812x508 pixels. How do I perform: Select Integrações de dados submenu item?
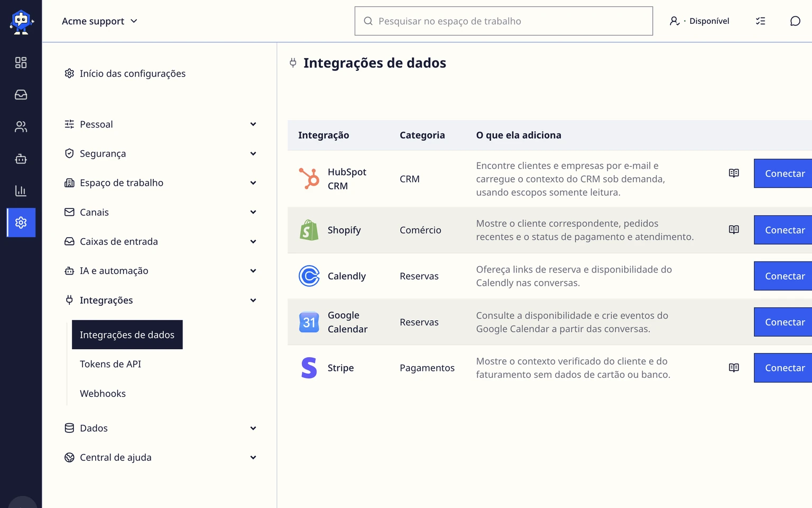(x=127, y=334)
